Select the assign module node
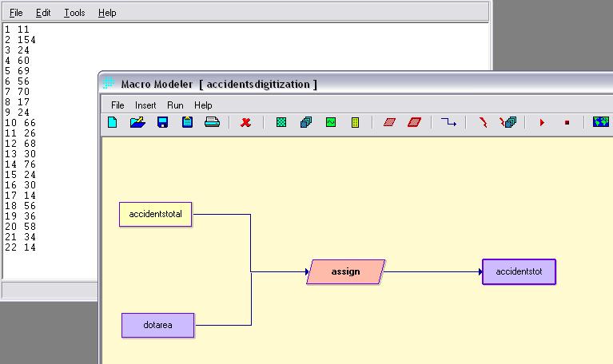This screenshot has height=364, width=613. [x=345, y=271]
